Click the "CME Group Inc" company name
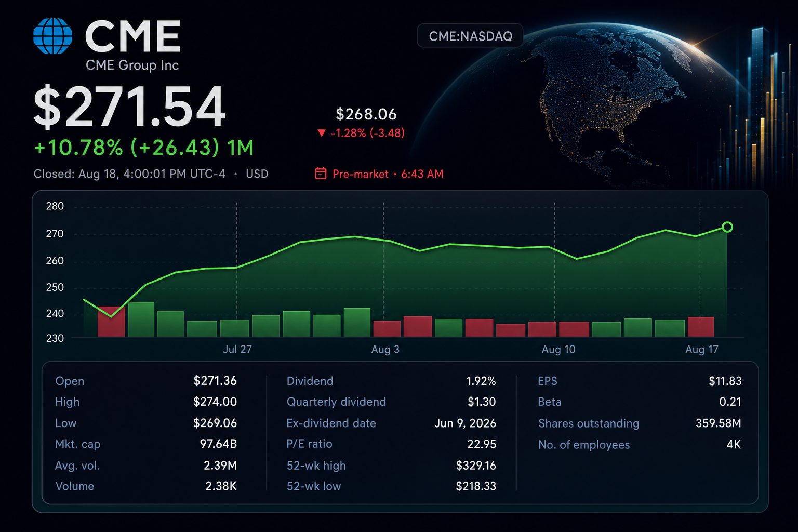Viewport: 798px width, 532px height. [132, 65]
